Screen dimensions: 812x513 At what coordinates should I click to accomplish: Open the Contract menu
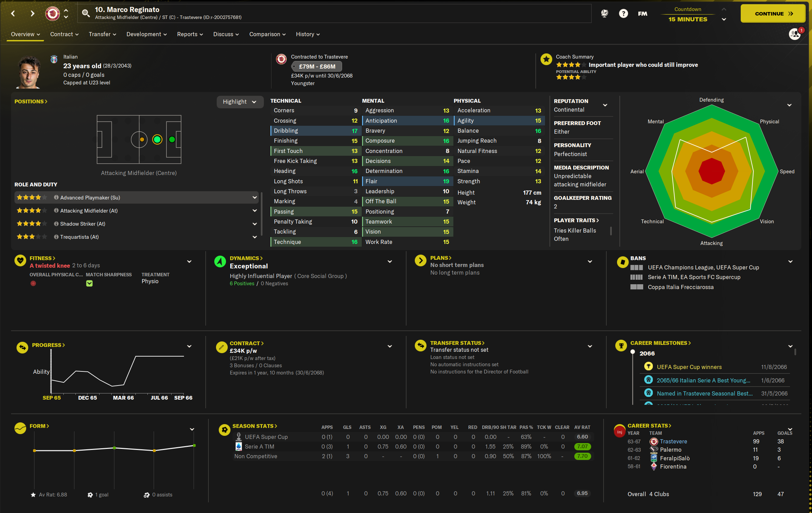[64, 34]
